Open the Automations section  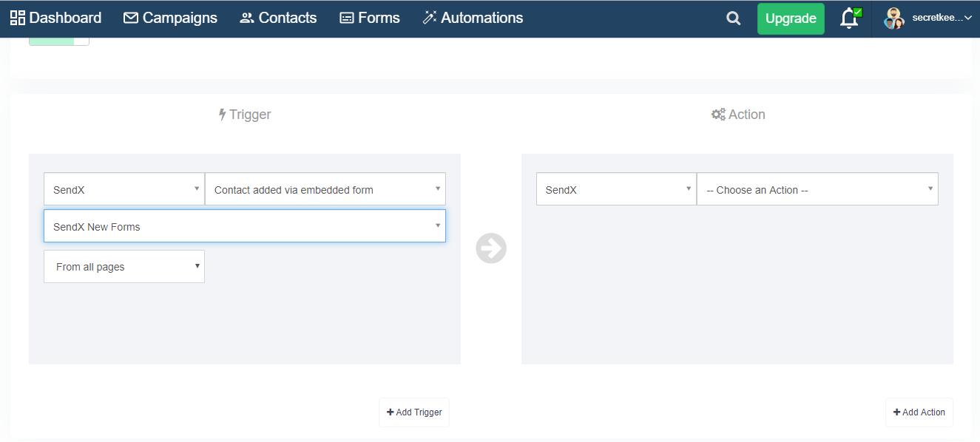[x=473, y=18]
